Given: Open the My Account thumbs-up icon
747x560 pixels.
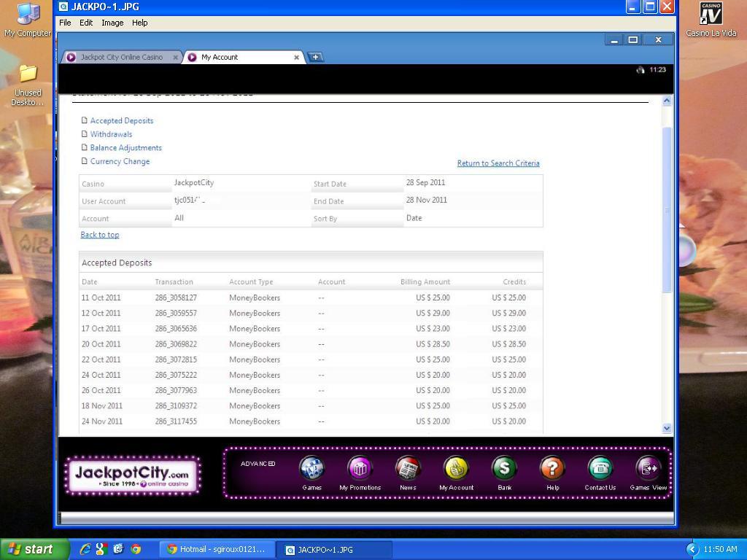Looking at the screenshot, I should coord(456,468).
